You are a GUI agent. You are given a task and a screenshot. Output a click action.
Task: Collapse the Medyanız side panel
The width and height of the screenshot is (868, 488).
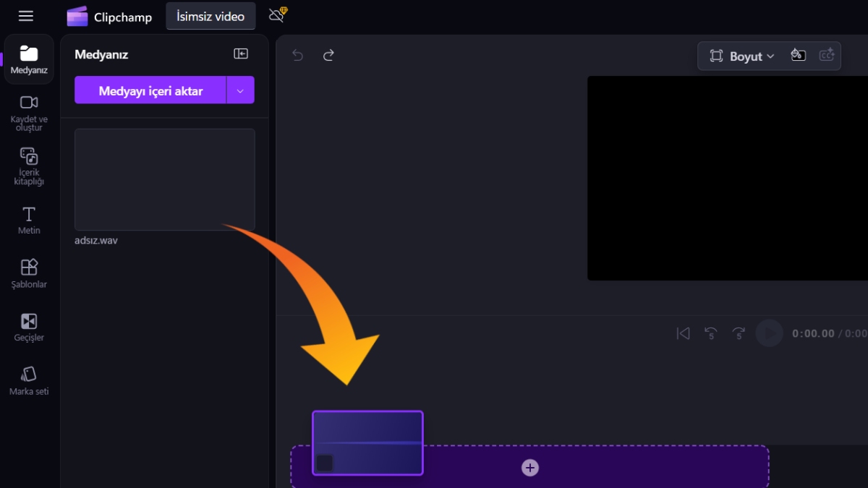241,54
